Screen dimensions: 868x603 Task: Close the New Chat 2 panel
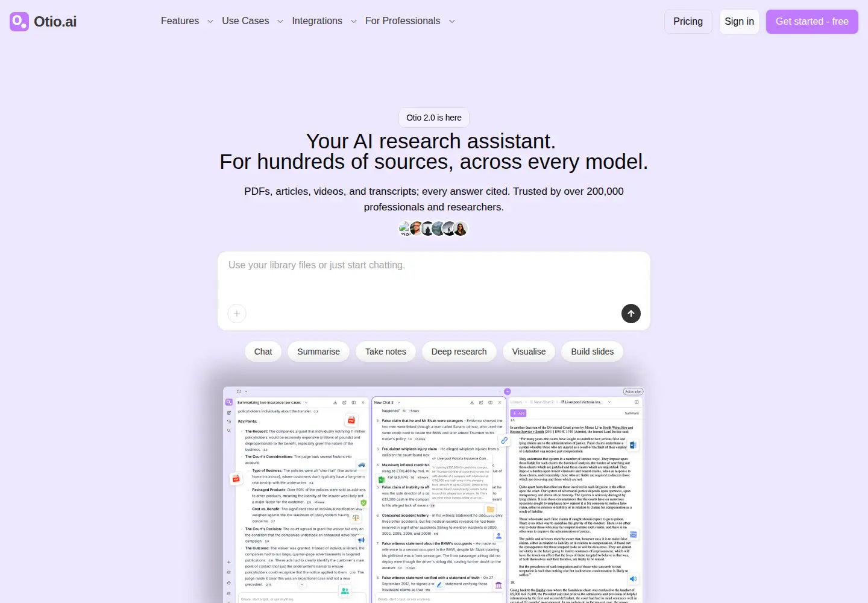(500, 402)
